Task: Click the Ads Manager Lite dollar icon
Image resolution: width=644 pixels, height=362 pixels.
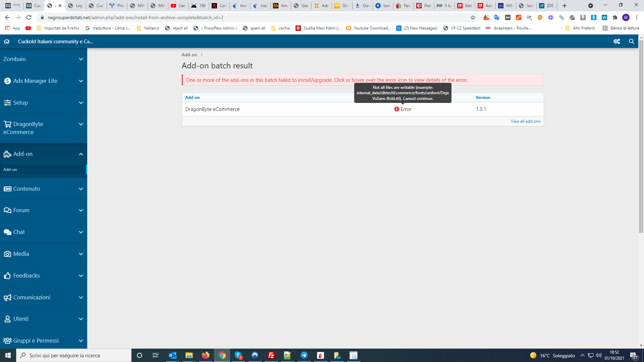Action: [x=7, y=81]
